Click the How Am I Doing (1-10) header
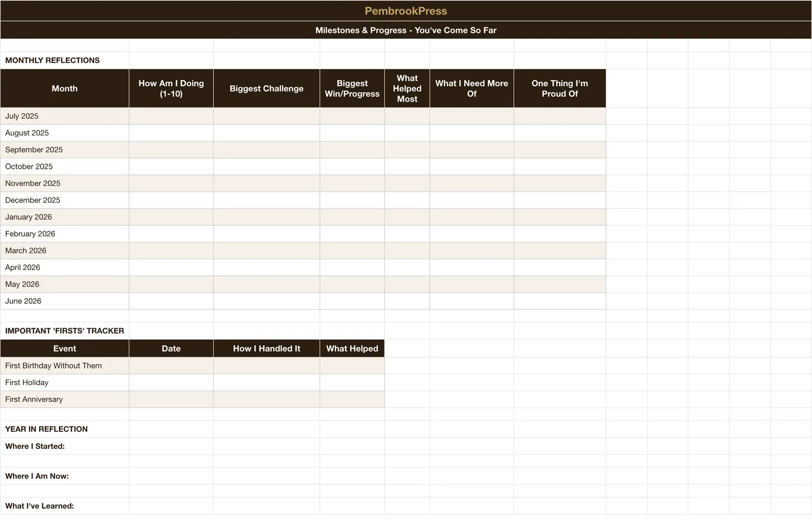The height and width of the screenshot is (522, 812). tap(171, 88)
